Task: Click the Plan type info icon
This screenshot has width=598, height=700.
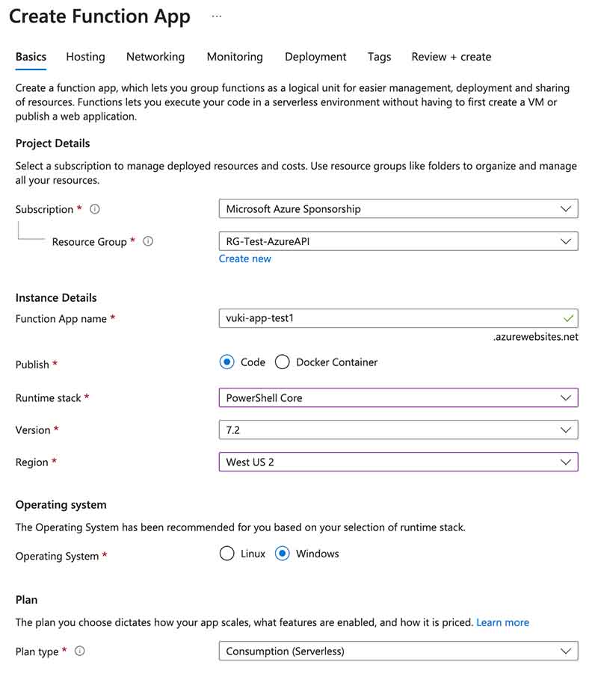Action: (x=80, y=651)
